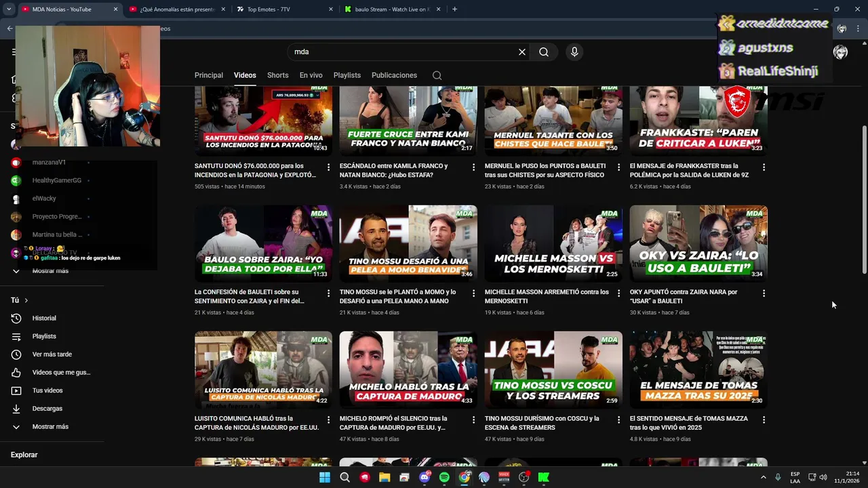Open Kick app from the taskbar
This screenshot has width=868, height=488.
(544, 477)
